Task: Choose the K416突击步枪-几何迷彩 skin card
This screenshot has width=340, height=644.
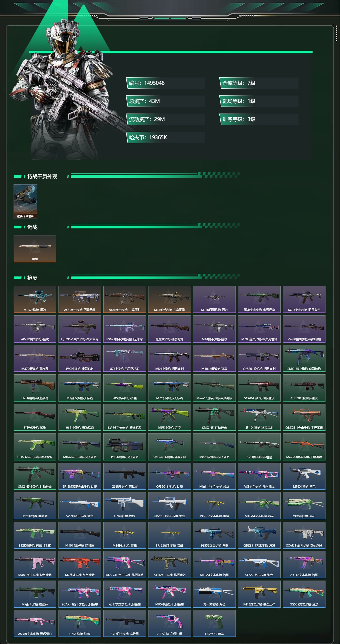Action: tap(170, 564)
